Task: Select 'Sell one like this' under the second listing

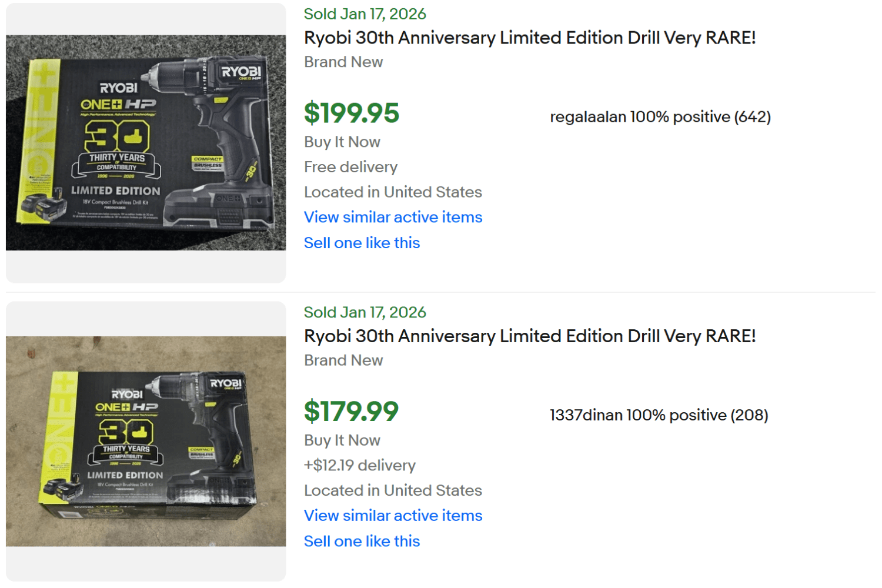Action: click(x=362, y=541)
